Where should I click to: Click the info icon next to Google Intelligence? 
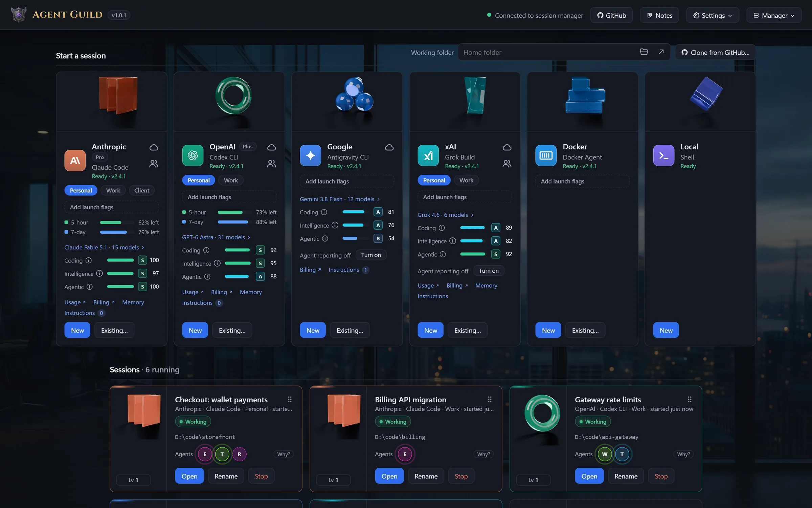335,225
